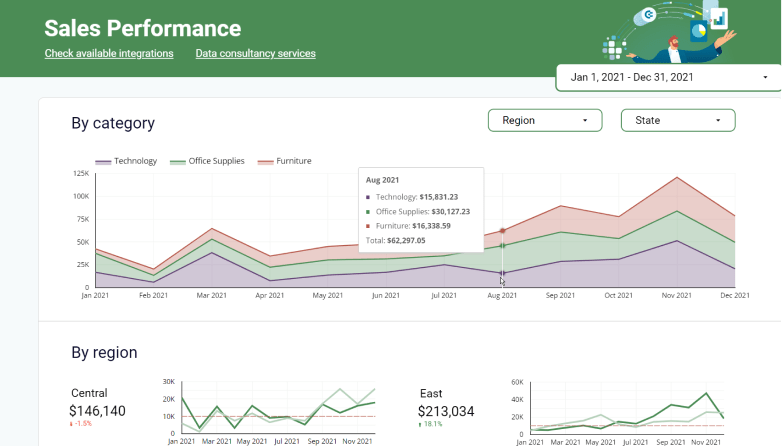Click the green Office Supplies legend swatch
Screen dimensions: 782x446
[x=178, y=162]
